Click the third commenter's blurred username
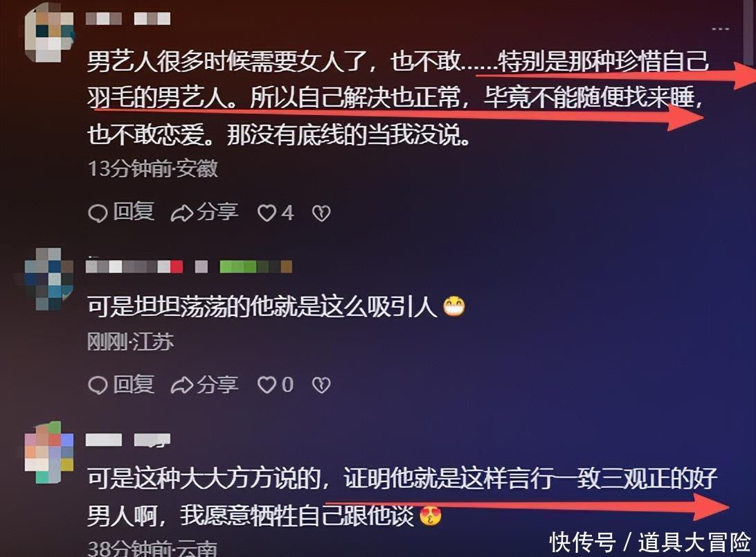756x557 pixels. [x=128, y=440]
